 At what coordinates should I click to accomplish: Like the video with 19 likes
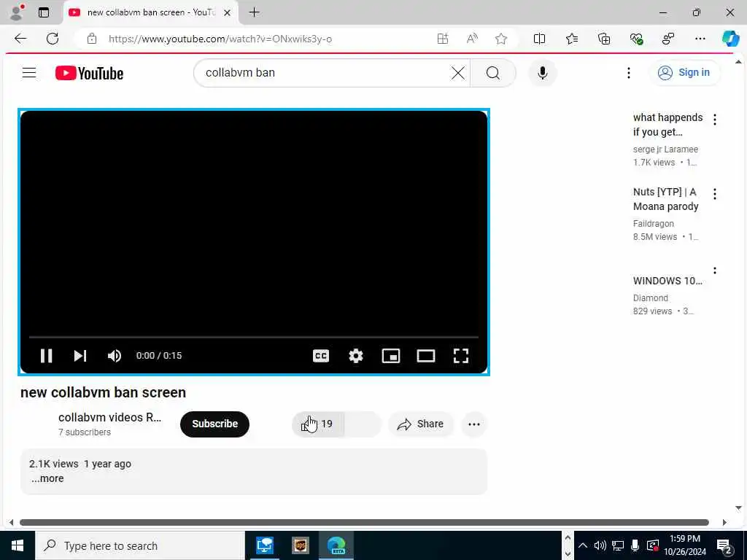pos(318,424)
